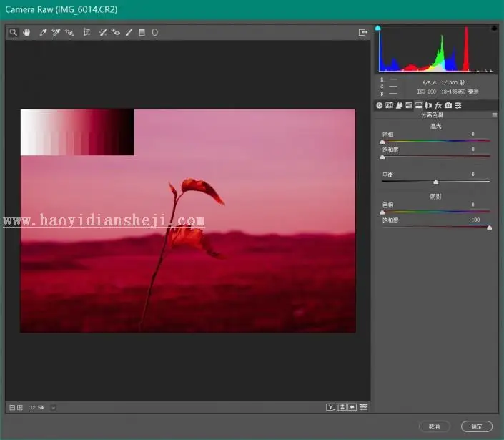Screen dimensions: 504x440
Task: Open the Lens Corrections panel tab
Action: click(x=428, y=105)
